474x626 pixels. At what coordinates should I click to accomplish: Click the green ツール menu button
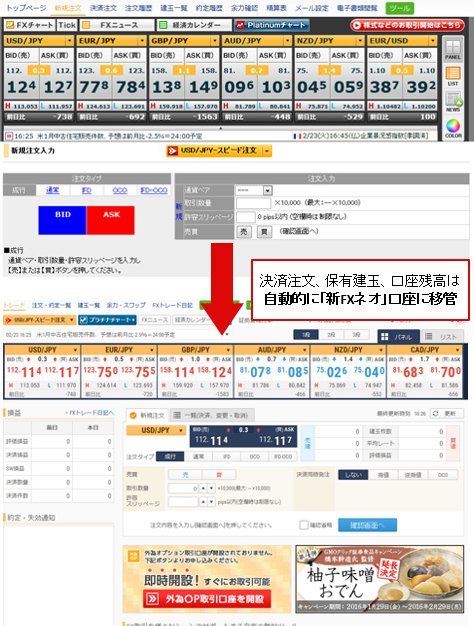pos(399,8)
